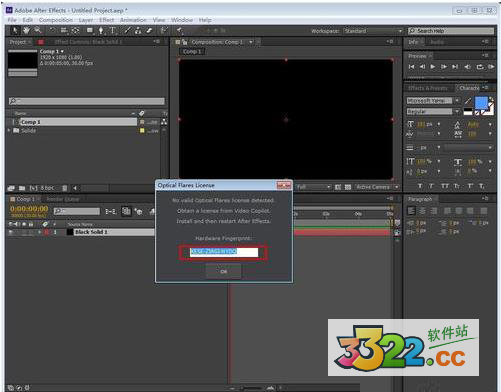Open the Composition menu
The image size is (501, 392).
coord(56,20)
